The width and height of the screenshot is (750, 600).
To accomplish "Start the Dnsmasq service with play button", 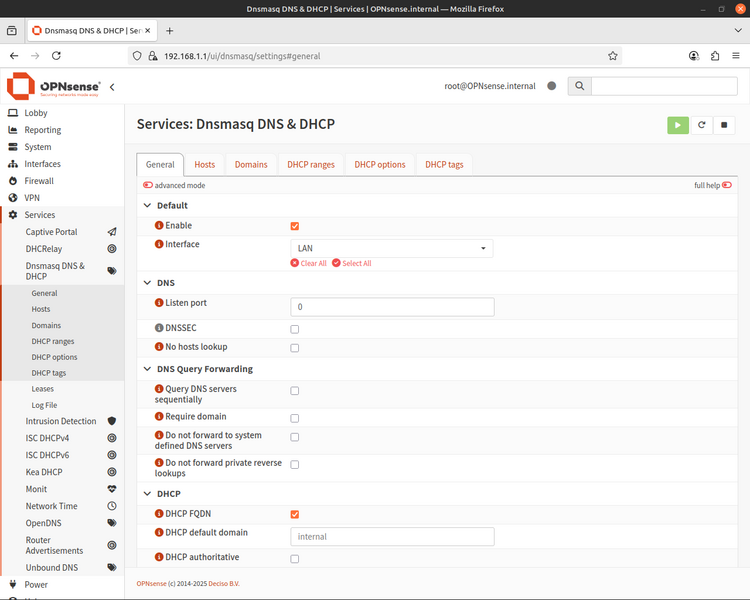I will [x=677, y=125].
